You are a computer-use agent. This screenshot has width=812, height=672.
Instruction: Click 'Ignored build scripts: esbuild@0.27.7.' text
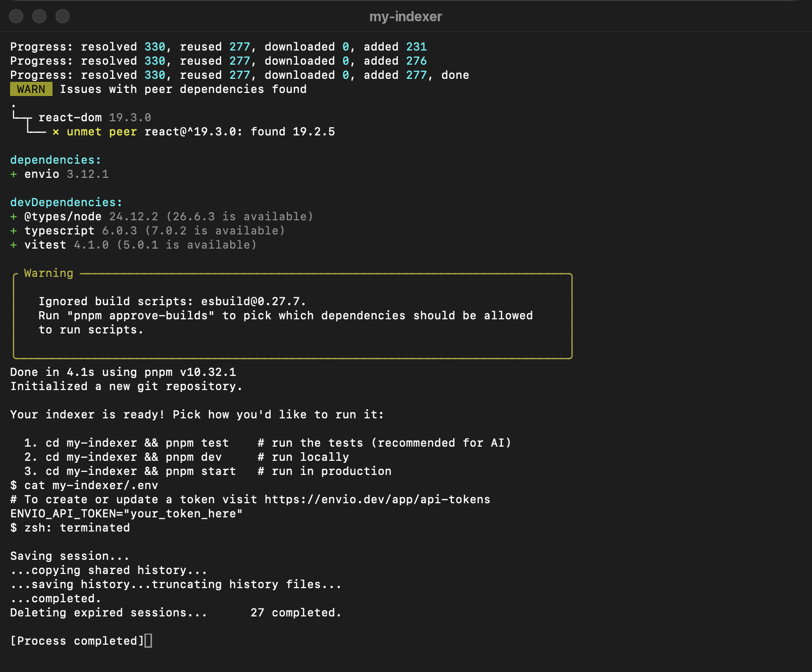click(x=172, y=302)
